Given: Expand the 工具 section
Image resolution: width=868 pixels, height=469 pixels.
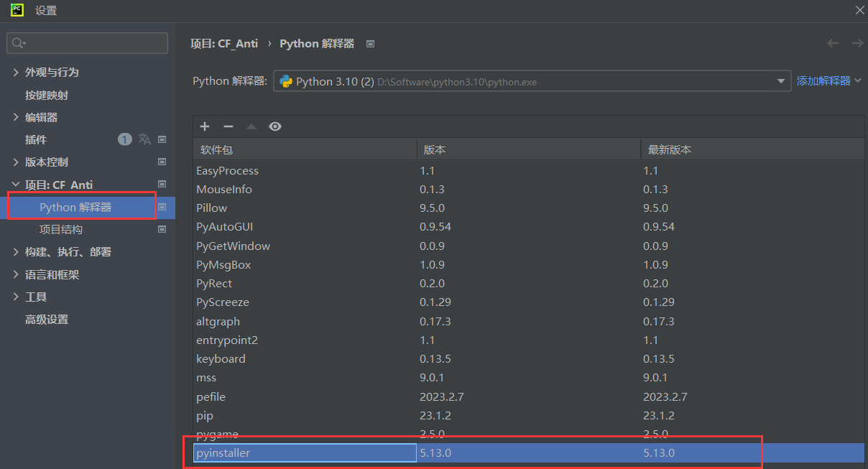Looking at the screenshot, I should coord(16,297).
